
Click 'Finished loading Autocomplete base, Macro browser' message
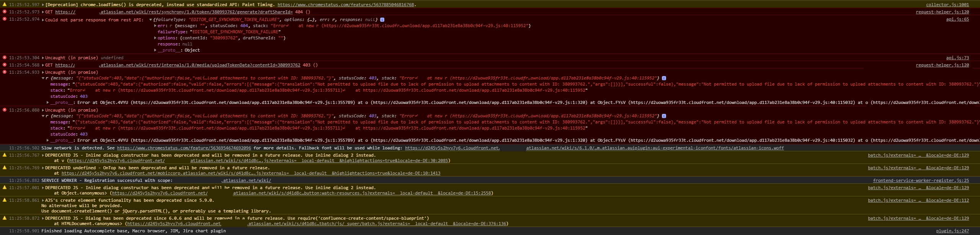coord(134,231)
